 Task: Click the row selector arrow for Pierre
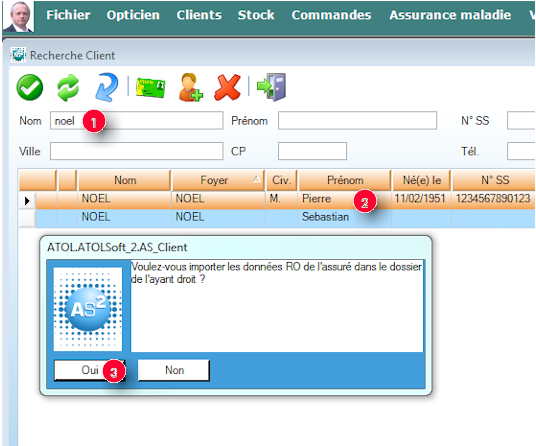[x=27, y=200]
